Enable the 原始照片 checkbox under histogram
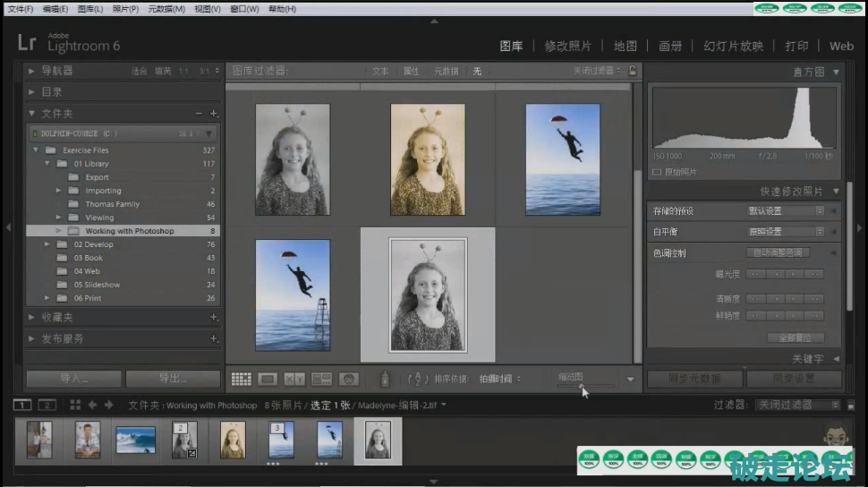This screenshot has width=868, height=487. (x=657, y=171)
